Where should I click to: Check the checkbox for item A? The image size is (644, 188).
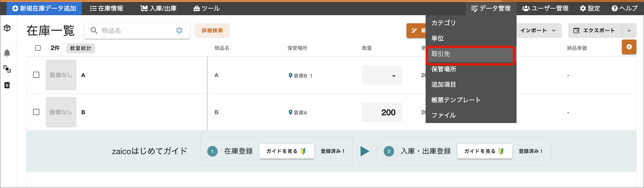coord(36,75)
